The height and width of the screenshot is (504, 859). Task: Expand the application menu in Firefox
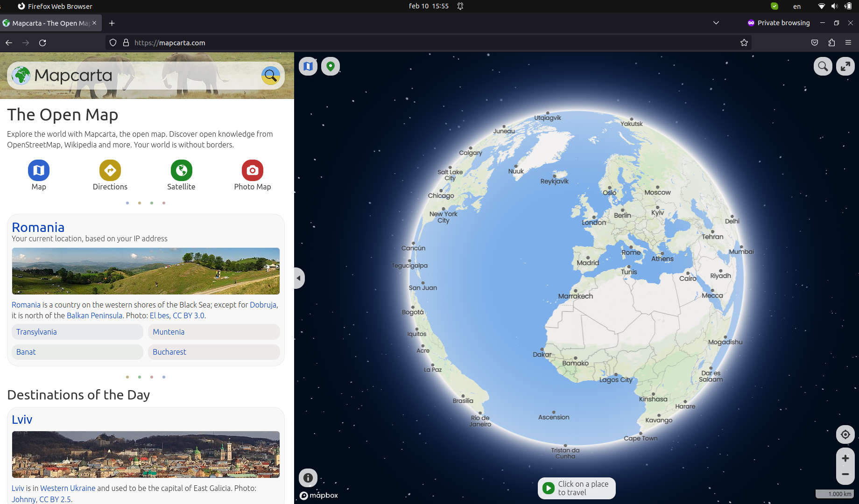[848, 42]
